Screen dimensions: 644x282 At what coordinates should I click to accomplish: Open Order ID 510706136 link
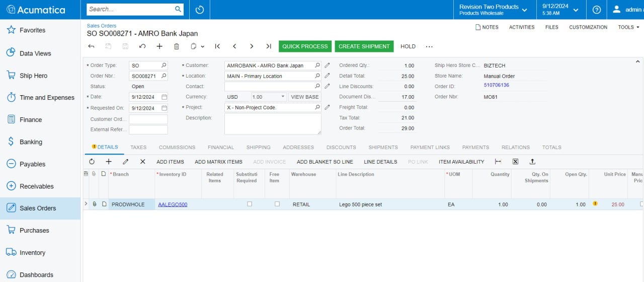click(x=497, y=85)
